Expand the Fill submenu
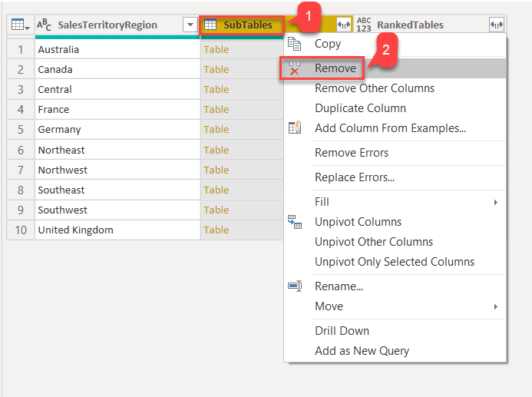Image resolution: width=532 pixels, height=397 pixels. pos(495,202)
